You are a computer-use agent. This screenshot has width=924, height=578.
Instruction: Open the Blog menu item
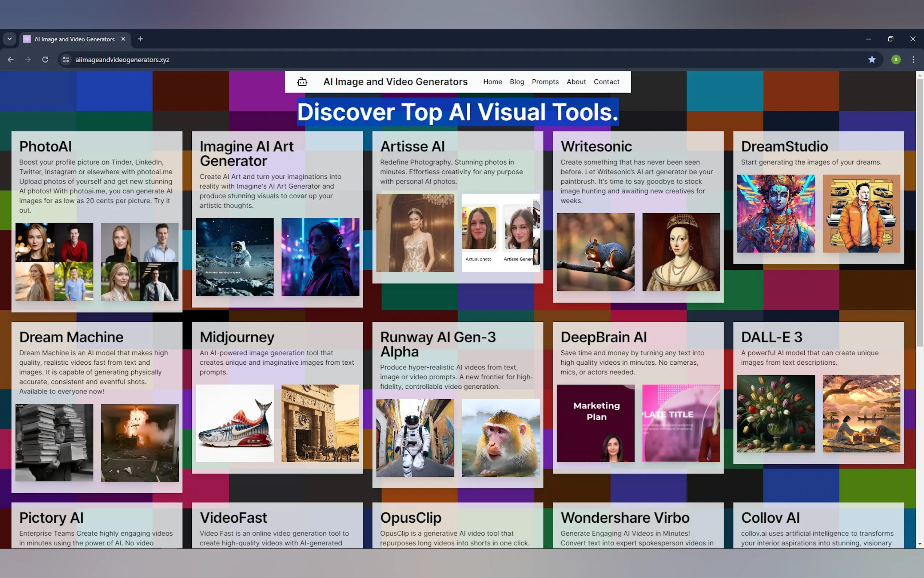click(x=517, y=82)
